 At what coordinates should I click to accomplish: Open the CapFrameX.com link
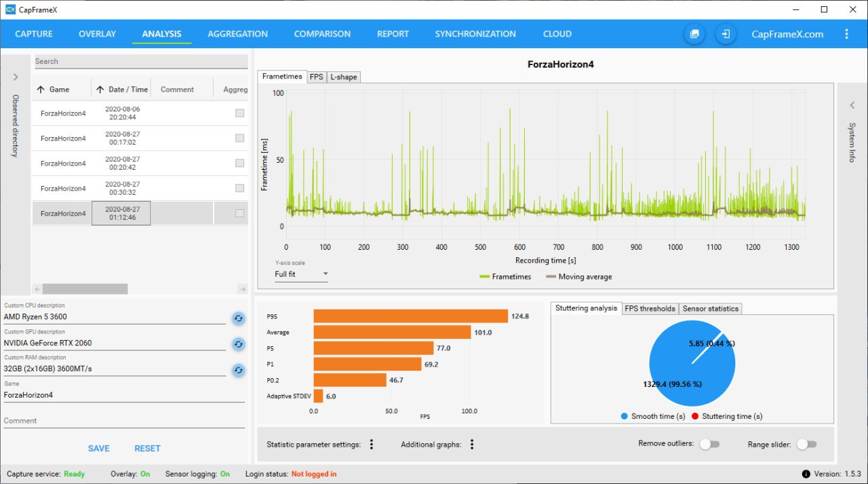click(x=787, y=34)
